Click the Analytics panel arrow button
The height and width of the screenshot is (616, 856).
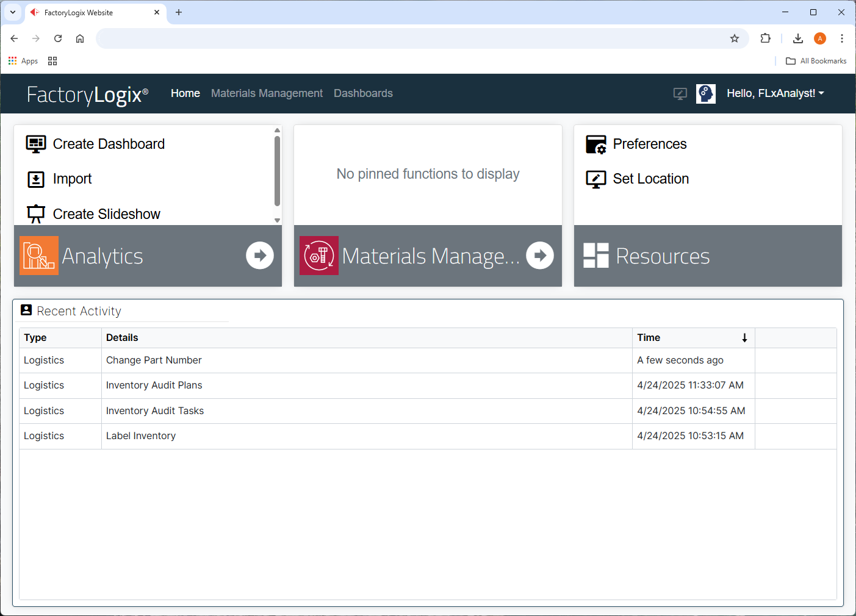260,255
